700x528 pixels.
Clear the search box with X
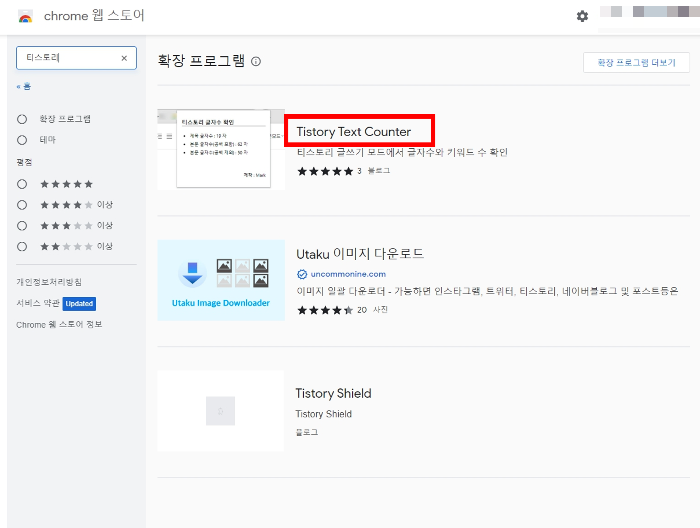coord(124,58)
